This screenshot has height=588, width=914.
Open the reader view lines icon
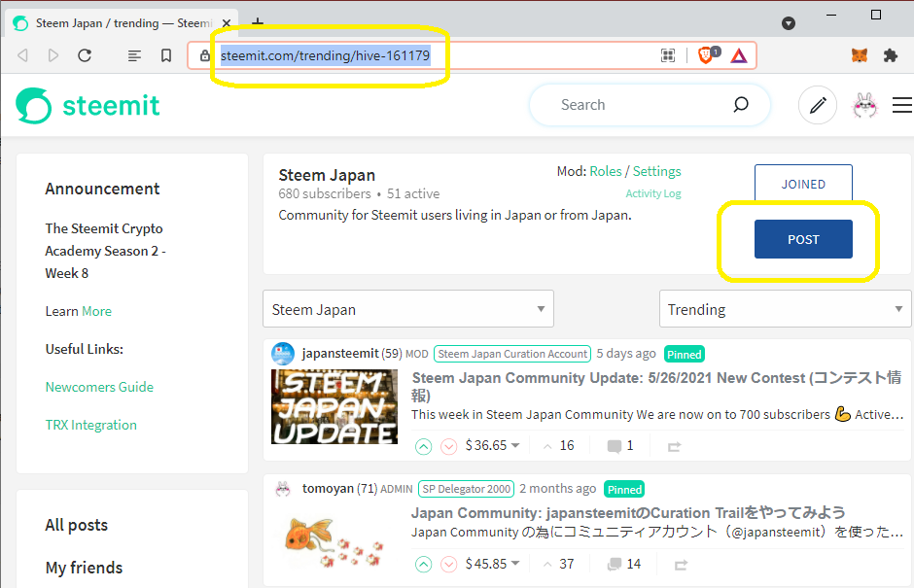point(134,56)
